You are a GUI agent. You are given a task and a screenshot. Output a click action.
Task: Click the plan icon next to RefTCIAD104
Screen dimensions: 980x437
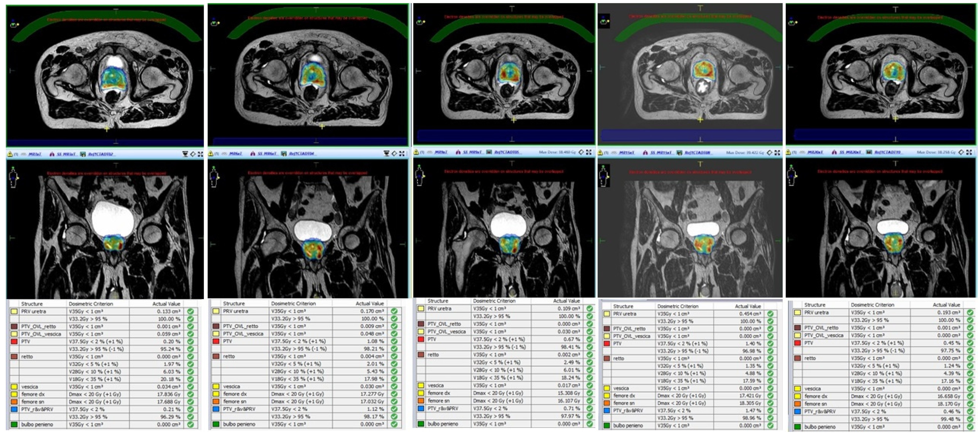pos(284,154)
